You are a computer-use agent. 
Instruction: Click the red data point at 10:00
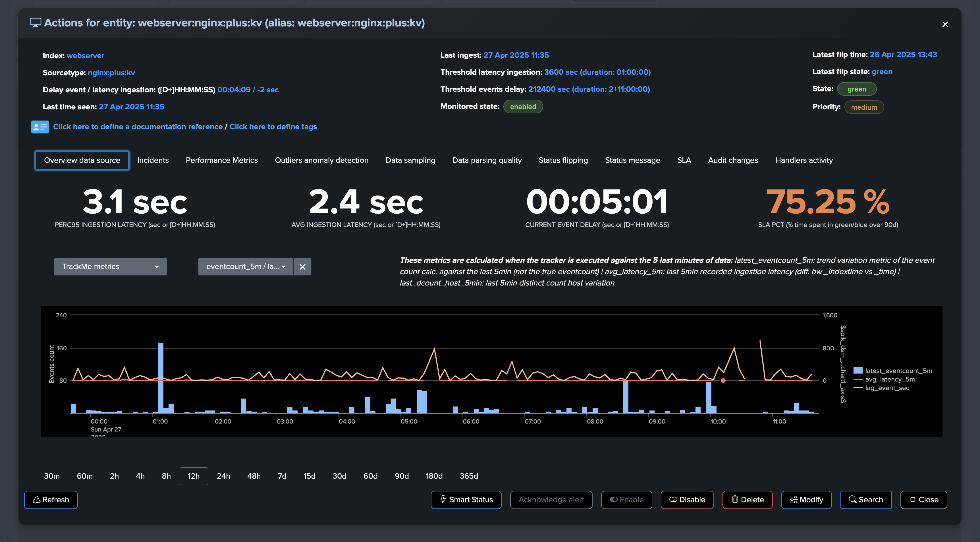pos(723,380)
